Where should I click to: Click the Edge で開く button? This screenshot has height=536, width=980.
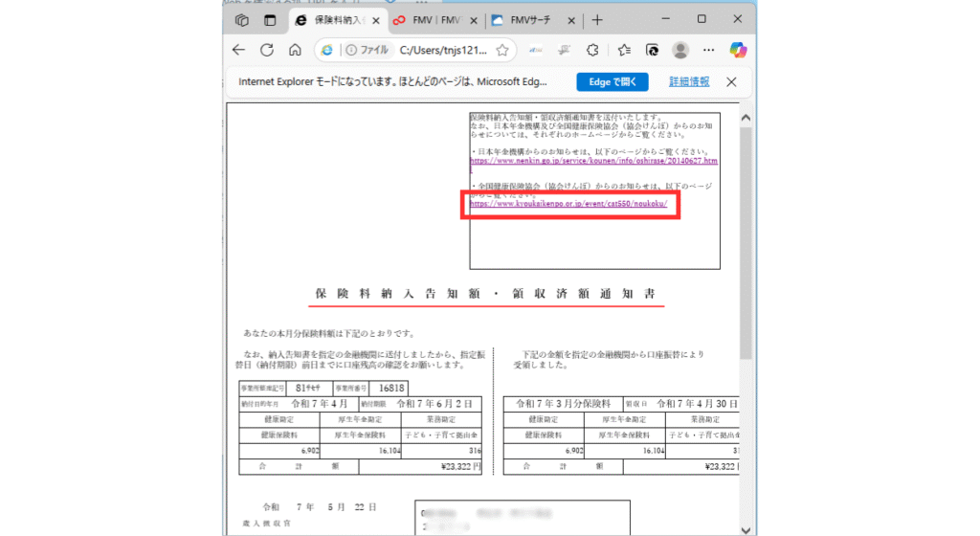tap(612, 82)
